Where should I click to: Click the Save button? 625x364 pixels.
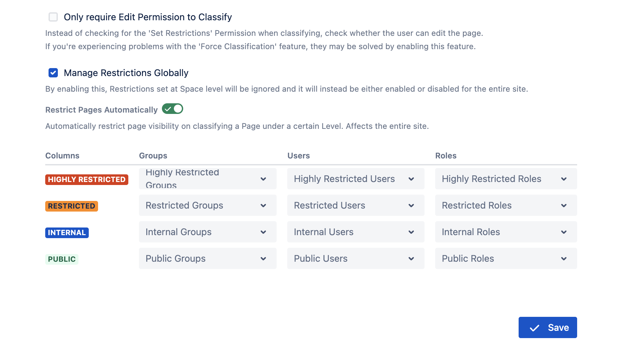tap(548, 327)
